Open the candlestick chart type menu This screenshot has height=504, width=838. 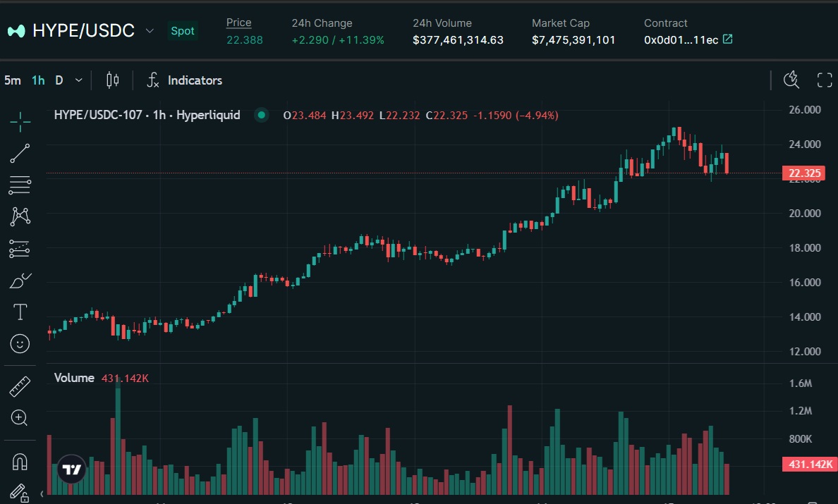112,80
